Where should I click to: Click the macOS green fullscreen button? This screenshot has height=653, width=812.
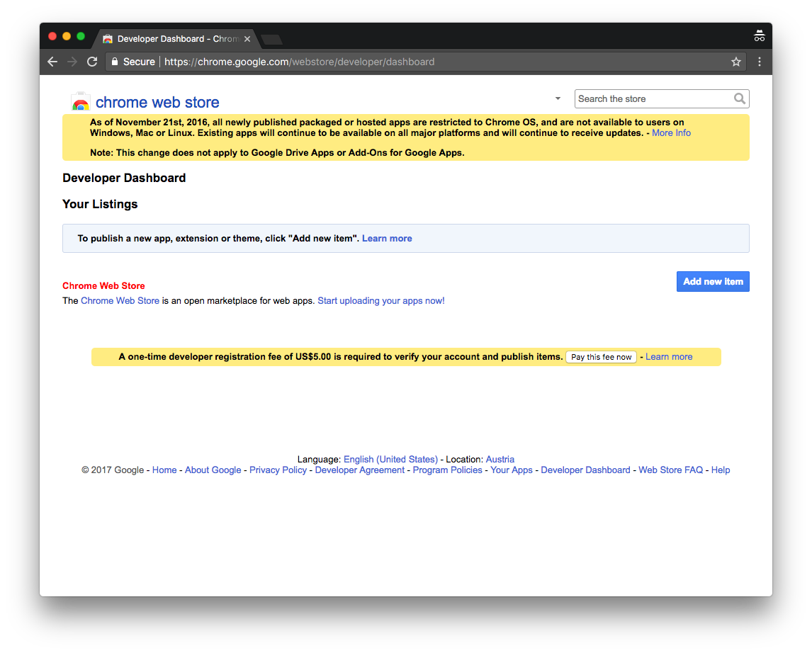point(80,36)
